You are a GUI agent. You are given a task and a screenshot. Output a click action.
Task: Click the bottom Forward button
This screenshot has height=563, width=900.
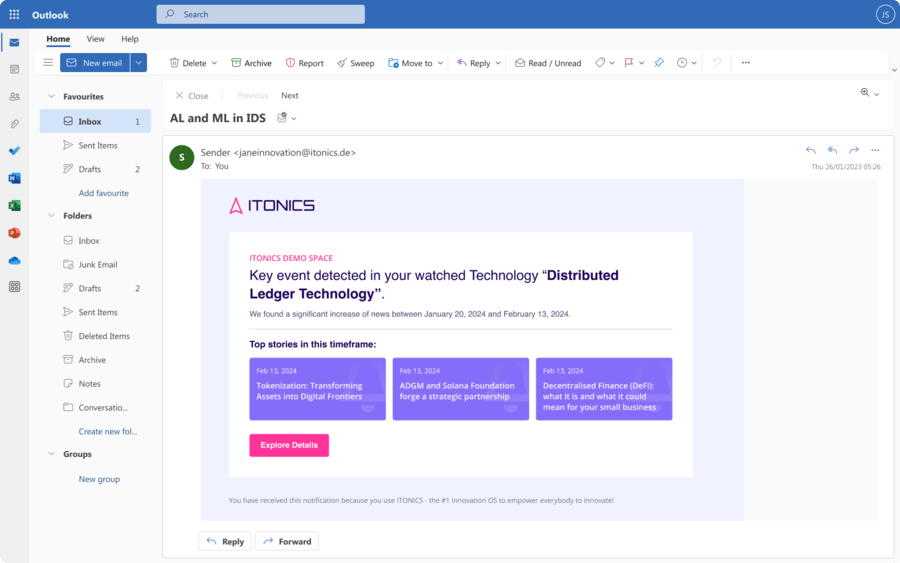[287, 541]
